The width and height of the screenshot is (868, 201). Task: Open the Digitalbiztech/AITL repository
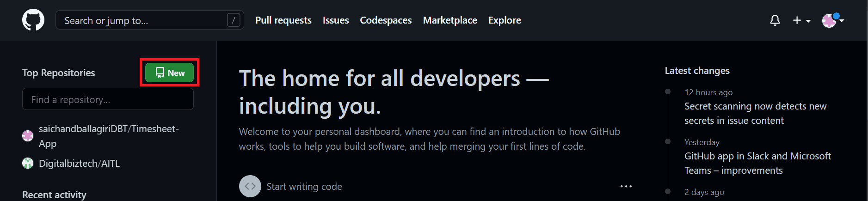click(x=79, y=164)
